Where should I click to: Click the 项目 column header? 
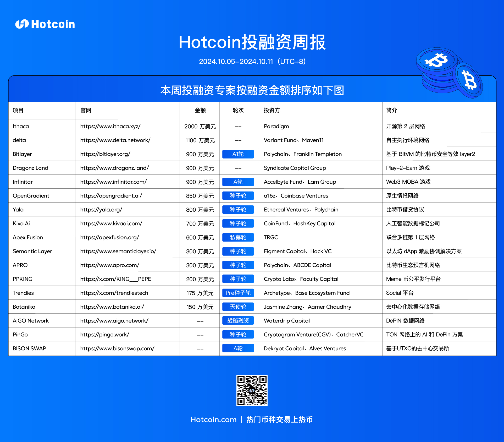[x=18, y=110]
